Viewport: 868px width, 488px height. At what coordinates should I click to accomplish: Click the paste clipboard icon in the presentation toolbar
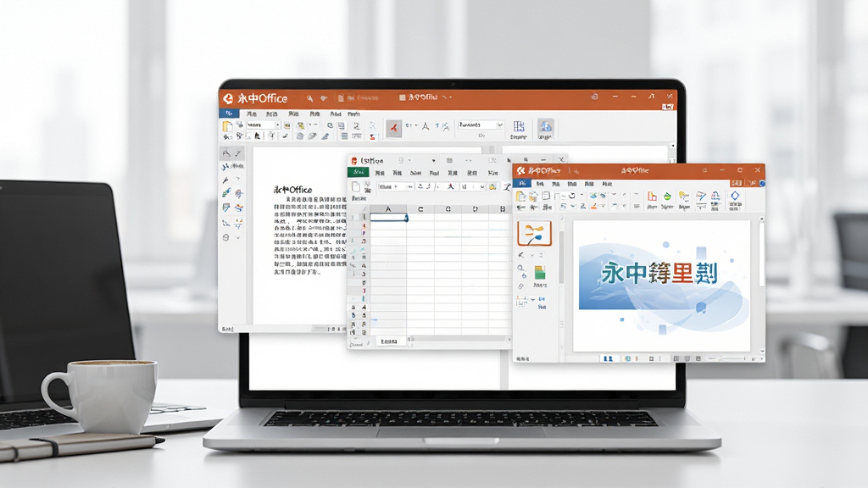pos(520,197)
